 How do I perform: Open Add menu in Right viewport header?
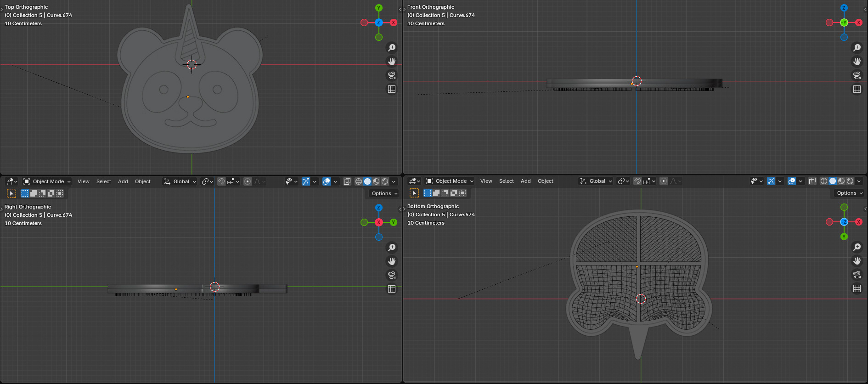(x=123, y=181)
